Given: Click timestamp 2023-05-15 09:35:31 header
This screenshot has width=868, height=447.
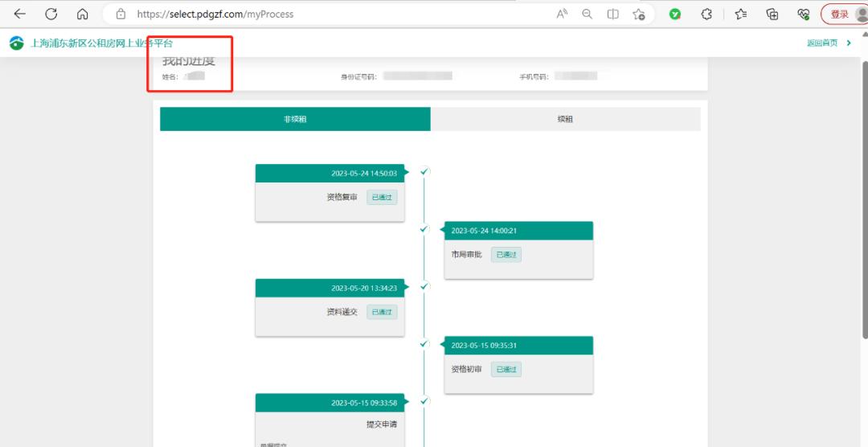Looking at the screenshot, I should pyautogui.click(x=518, y=346).
